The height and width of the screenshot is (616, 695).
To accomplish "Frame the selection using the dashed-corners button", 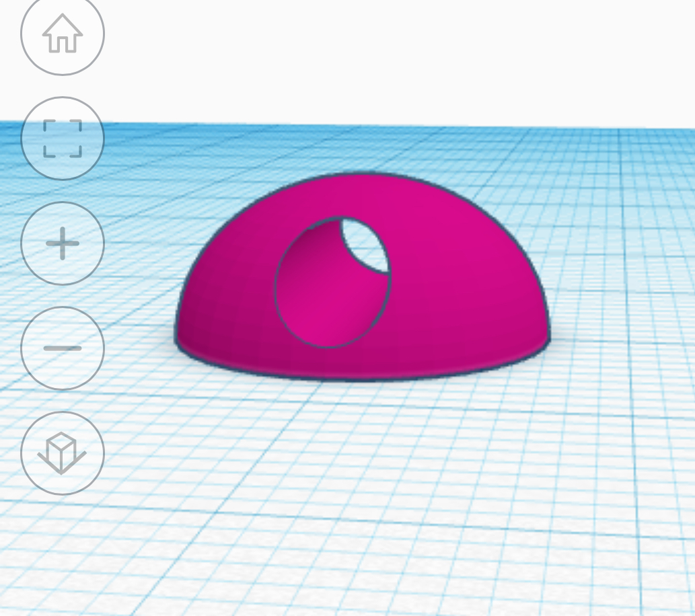I will (63, 139).
